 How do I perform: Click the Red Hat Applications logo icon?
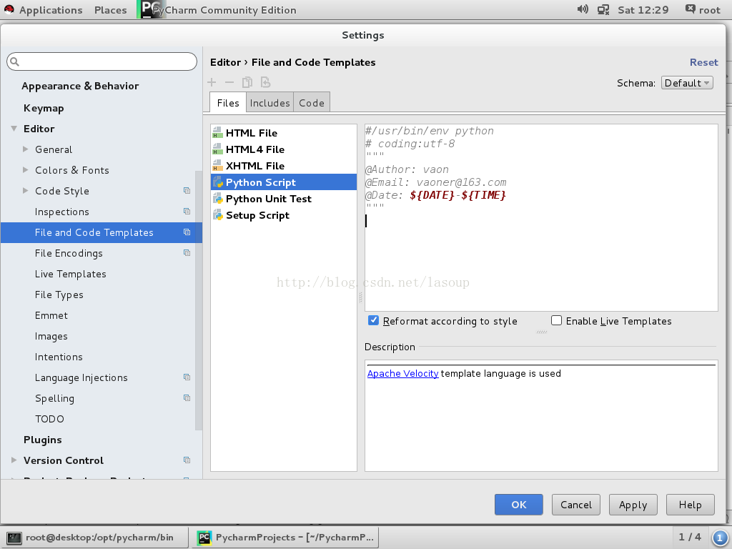pos(9,9)
